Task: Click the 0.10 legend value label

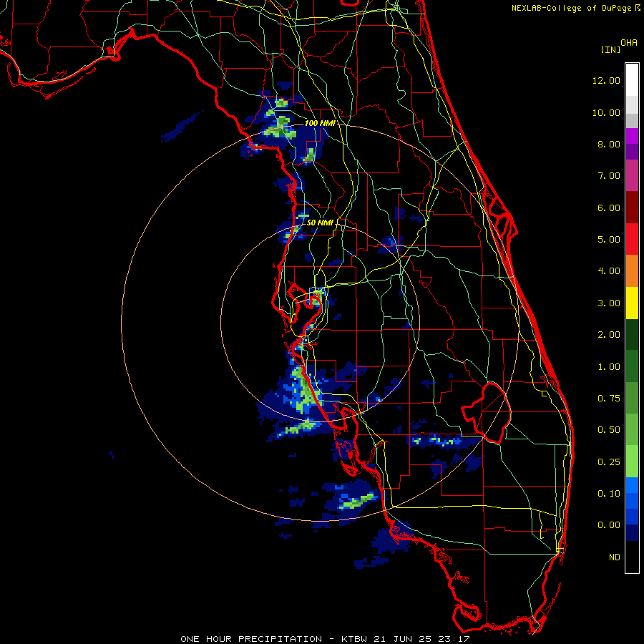Action: [609, 494]
